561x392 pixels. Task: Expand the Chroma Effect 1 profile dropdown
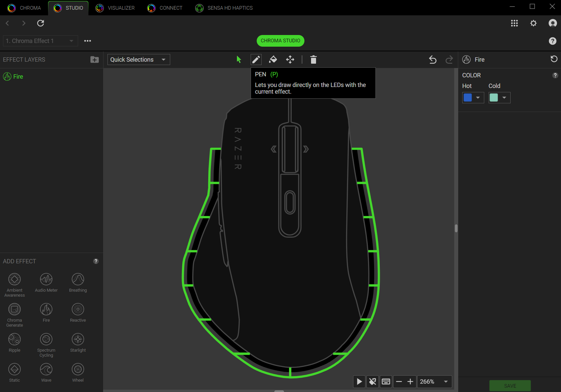coord(40,41)
